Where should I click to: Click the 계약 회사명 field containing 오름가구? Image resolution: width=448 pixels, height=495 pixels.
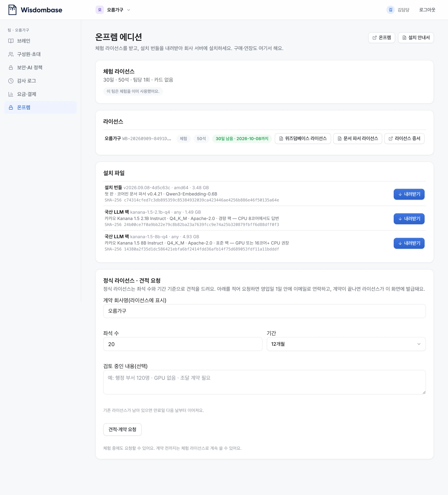(x=264, y=311)
